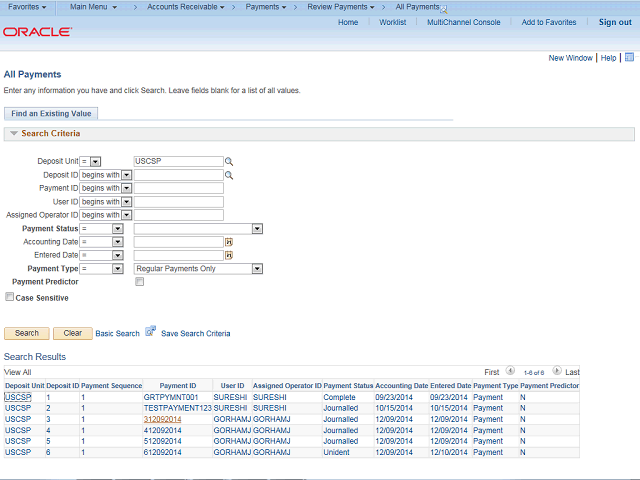
Task: Open the Deposit ID operator dropdown
Action: 126,175
